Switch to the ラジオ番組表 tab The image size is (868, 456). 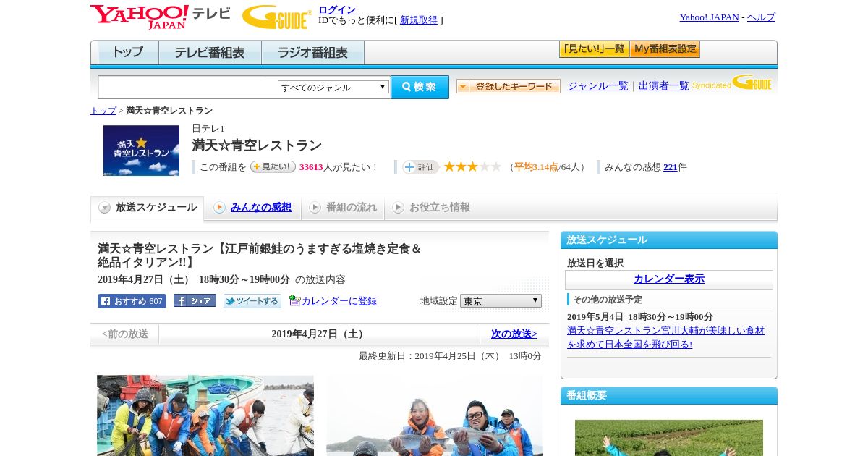312,53
